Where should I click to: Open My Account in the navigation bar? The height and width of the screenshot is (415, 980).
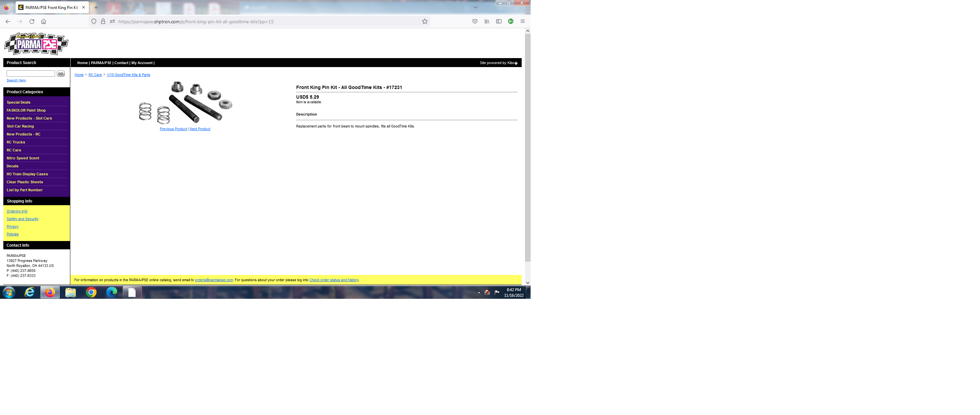[142, 63]
